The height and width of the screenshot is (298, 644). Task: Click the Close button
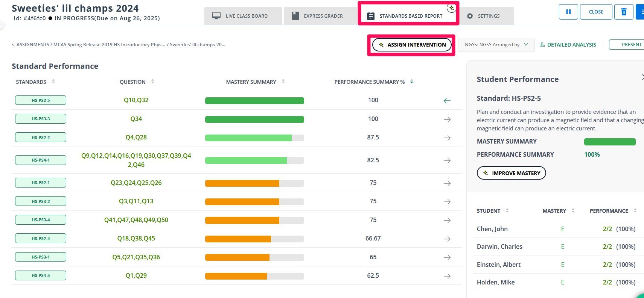tap(596, 12)
